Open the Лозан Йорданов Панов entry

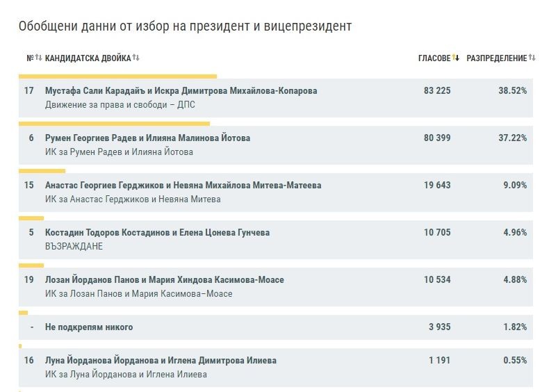(x=164, y=280)
